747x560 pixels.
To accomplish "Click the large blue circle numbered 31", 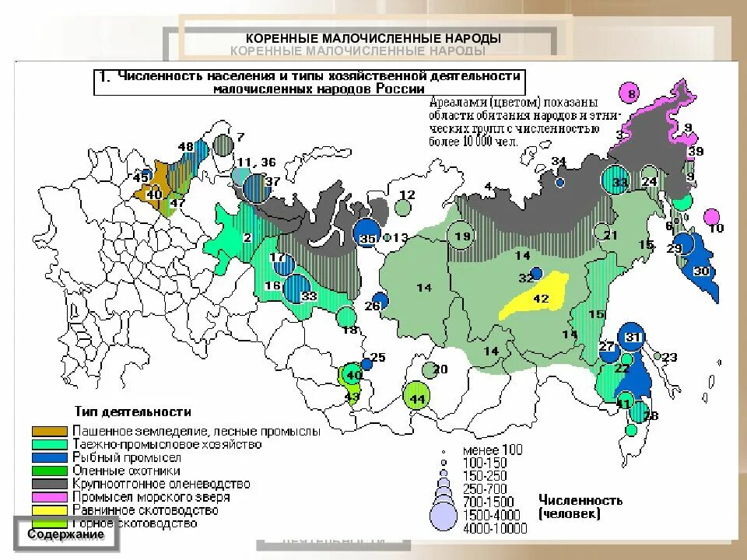I will [x=631, y=337].
